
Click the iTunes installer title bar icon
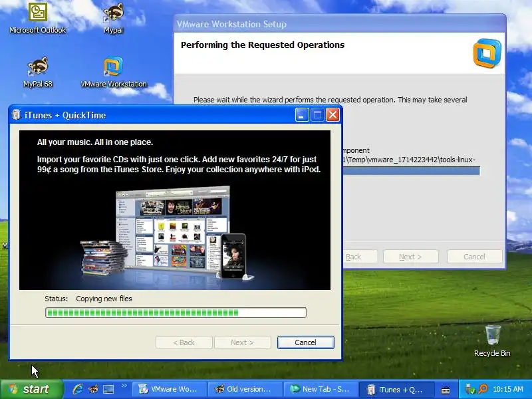point(16,115)
